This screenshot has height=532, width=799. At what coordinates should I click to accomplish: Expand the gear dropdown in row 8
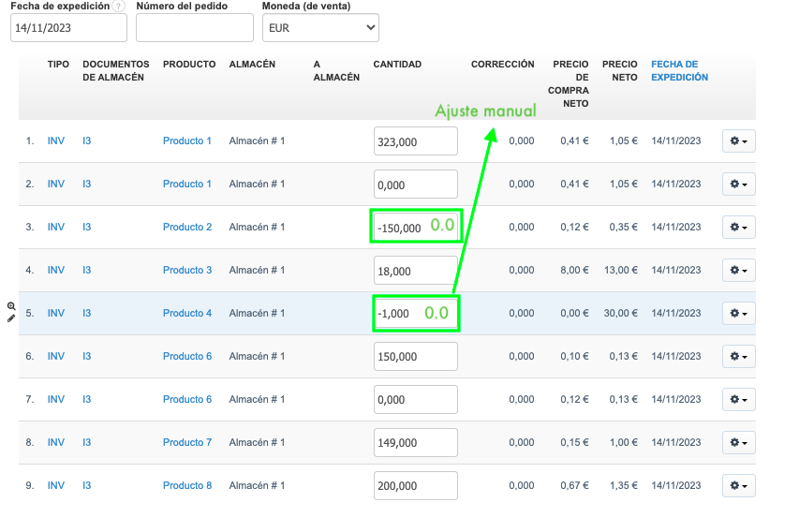738,443
